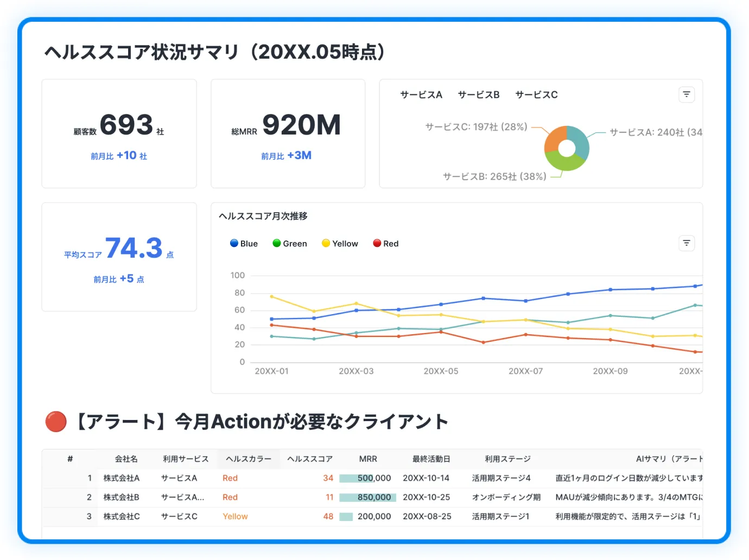Open the filter on the ヘルススコア月次推移 chart
This screenshot has height=560, width=749.
pyautogui.click(x=686, y=243)
